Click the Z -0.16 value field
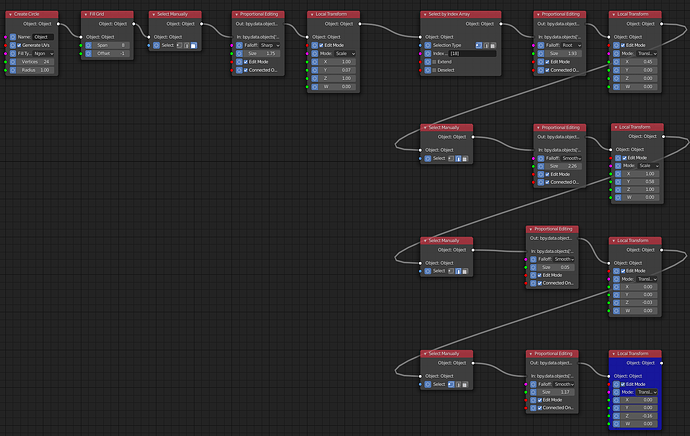 639,416
